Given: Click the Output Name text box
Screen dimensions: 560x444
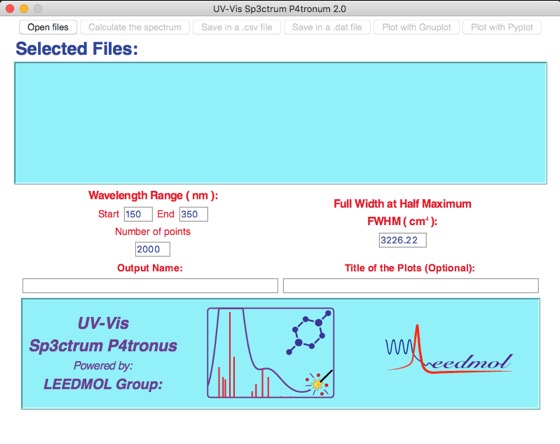Looking at the screenshot, I should click(150, 286).
